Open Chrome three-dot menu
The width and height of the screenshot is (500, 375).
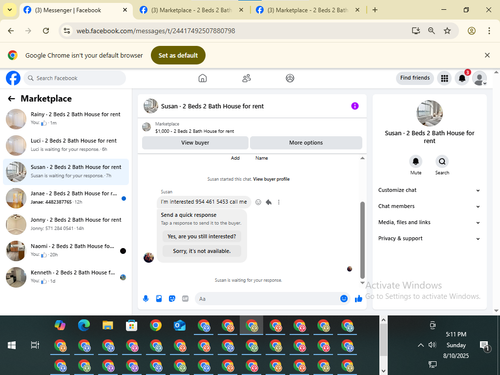click(489, 31)
